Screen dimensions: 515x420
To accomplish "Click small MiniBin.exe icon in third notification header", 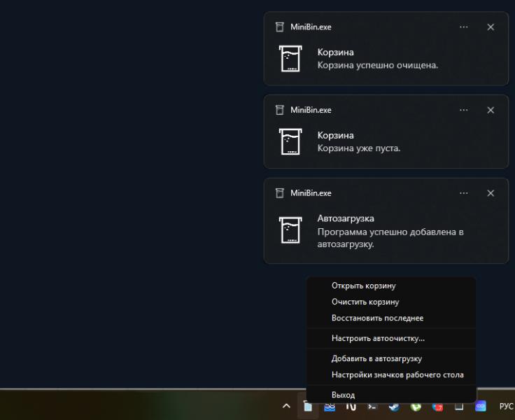I will [279, 193].
